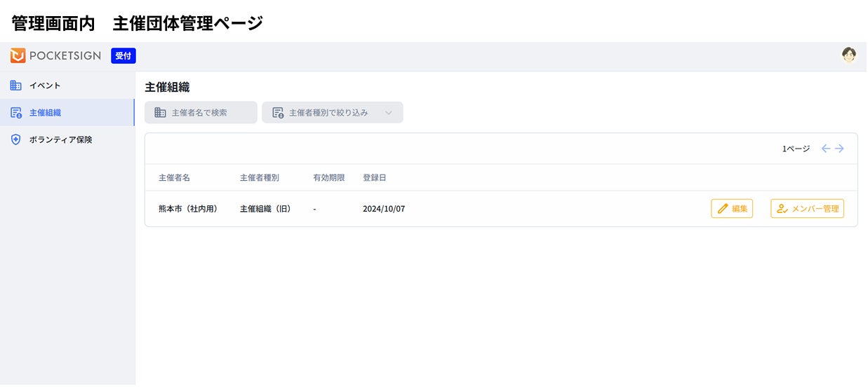Click the 主催組織（旧） cell
The width and height of the screenshot is (868, 389).
click(265, 209)
